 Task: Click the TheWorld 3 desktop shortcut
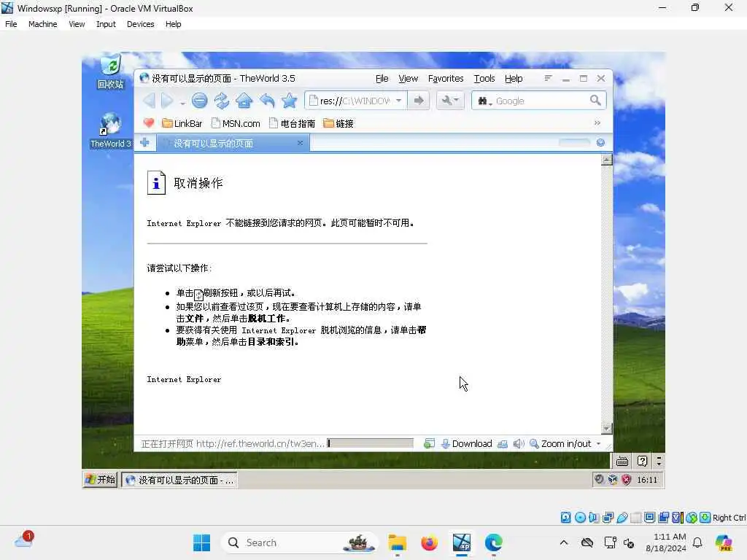tap(110, 131)
